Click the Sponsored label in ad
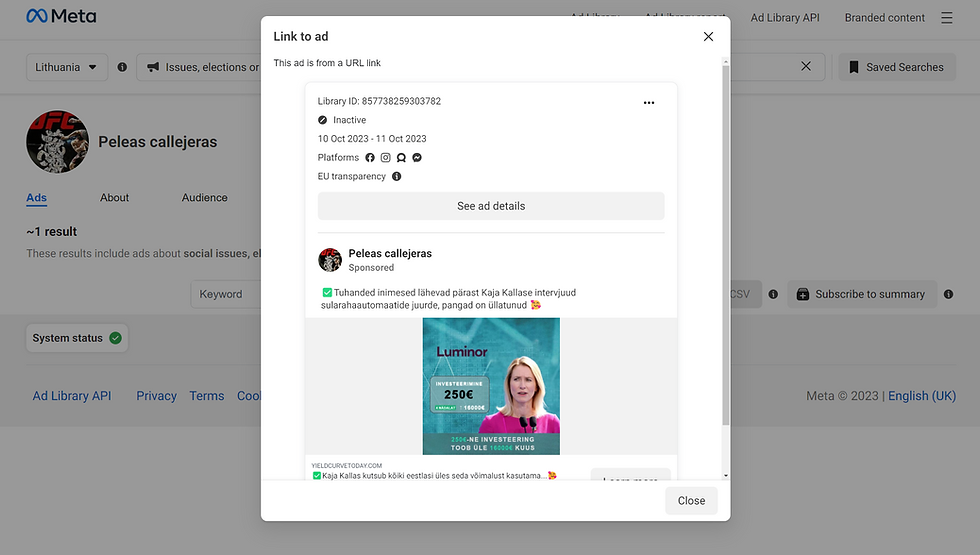Screen dimensions: 980x555 click(x=371, y=268)
